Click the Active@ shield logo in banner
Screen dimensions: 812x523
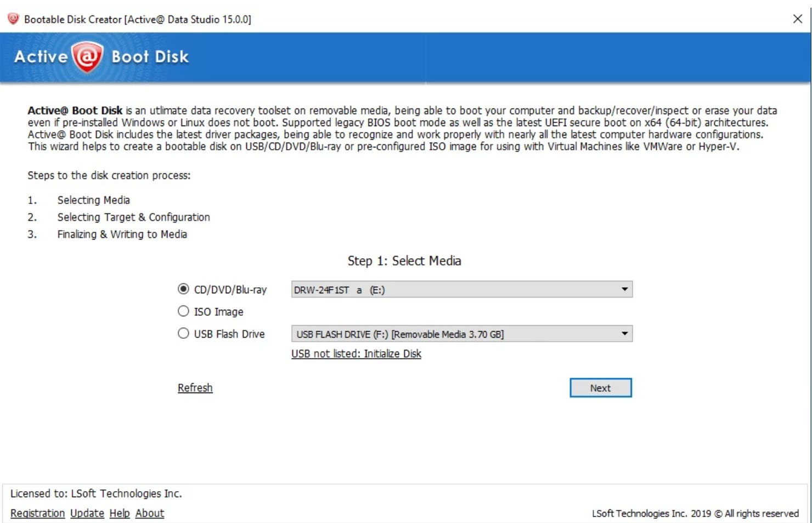[88, 57]
